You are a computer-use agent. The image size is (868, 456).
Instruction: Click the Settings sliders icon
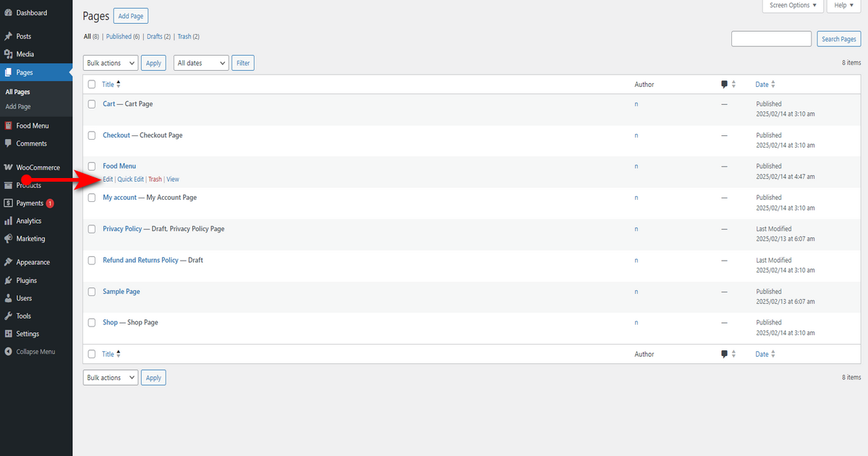coord(8,334)
